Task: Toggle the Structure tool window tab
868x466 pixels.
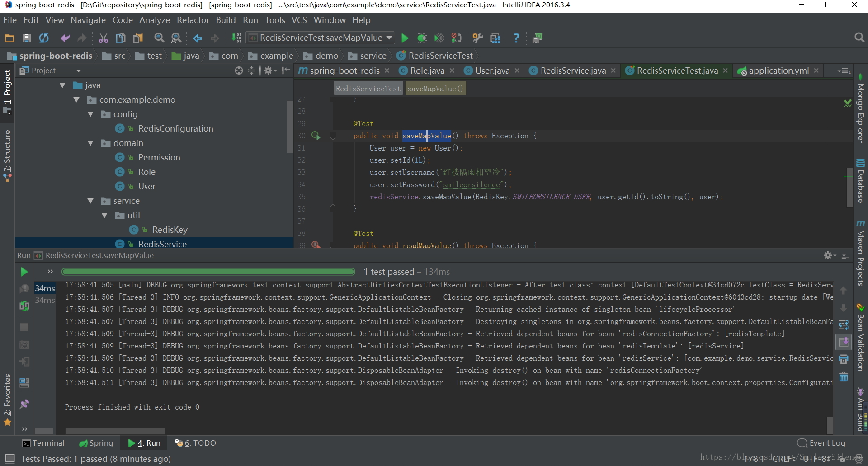Action: [x=7, y=156]
